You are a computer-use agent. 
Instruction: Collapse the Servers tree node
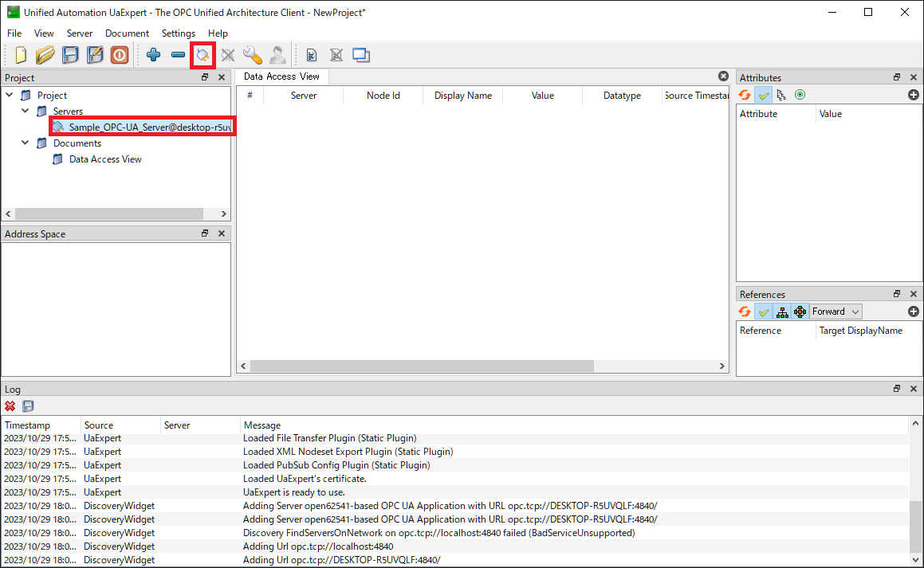26,112
